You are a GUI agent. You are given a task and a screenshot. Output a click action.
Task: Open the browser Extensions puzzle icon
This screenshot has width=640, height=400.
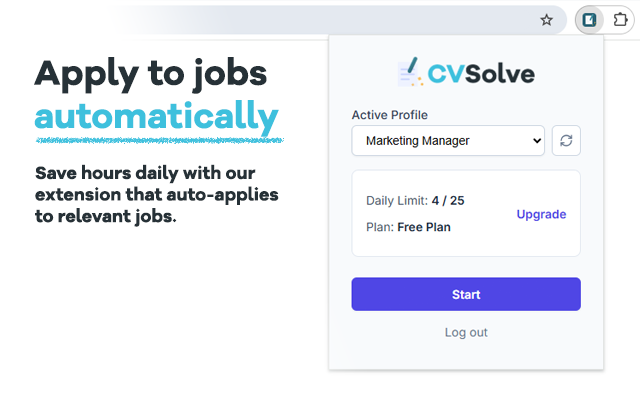click(619, 20)
